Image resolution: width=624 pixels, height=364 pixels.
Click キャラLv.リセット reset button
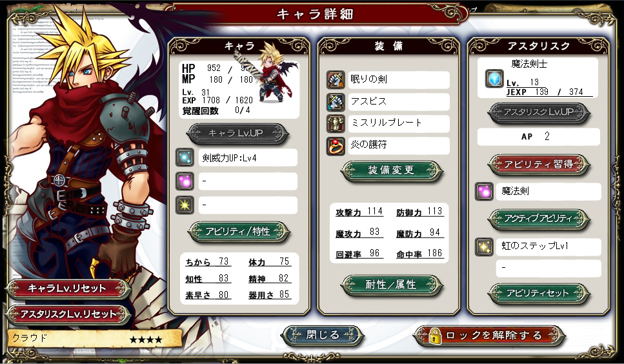coord(67,289)
